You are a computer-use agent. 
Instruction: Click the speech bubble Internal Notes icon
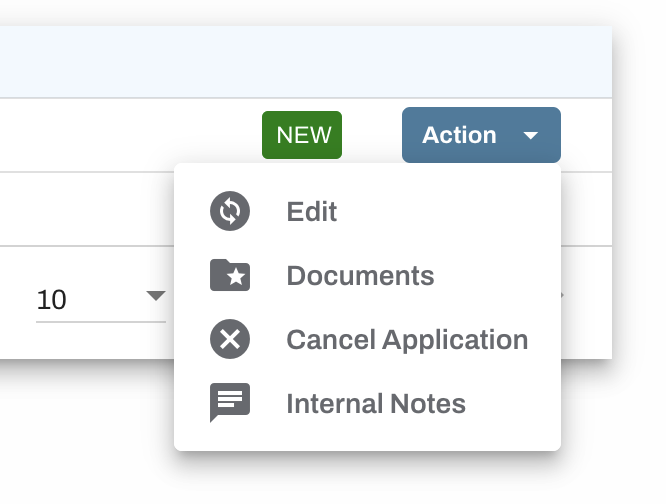pos(230,403)
